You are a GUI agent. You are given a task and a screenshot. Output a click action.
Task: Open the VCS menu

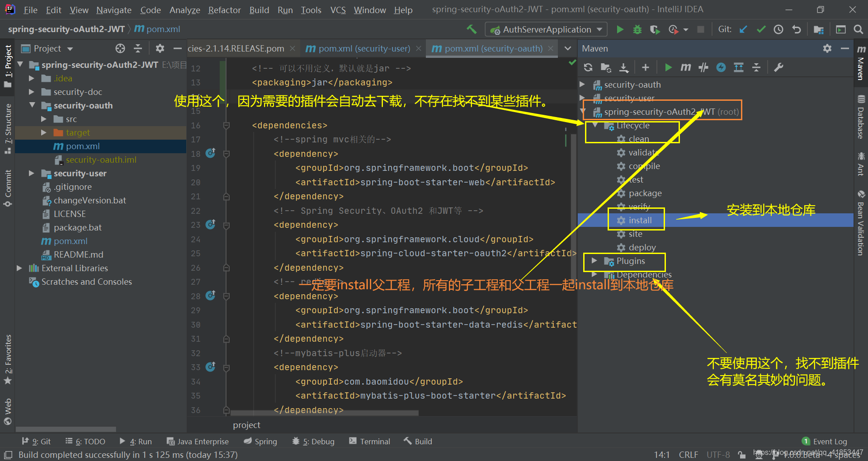click(x=338, y=10)
